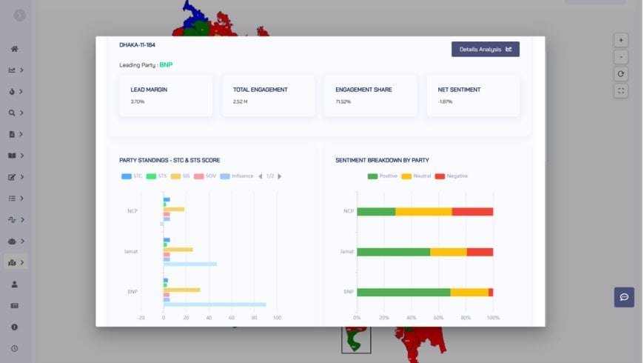Click the user profile sidebar icon
The width and height of the screenshot is (644, 363).
(14, 284)
